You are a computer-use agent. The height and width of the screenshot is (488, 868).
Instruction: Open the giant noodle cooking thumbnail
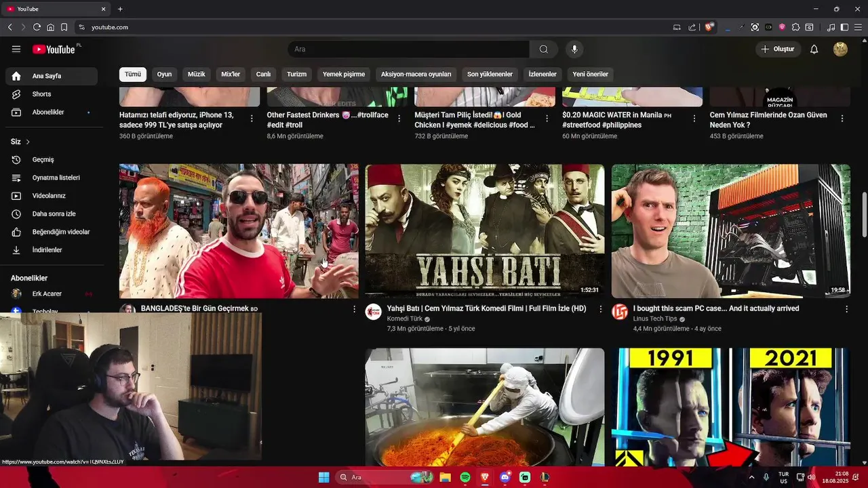(485, 407)
